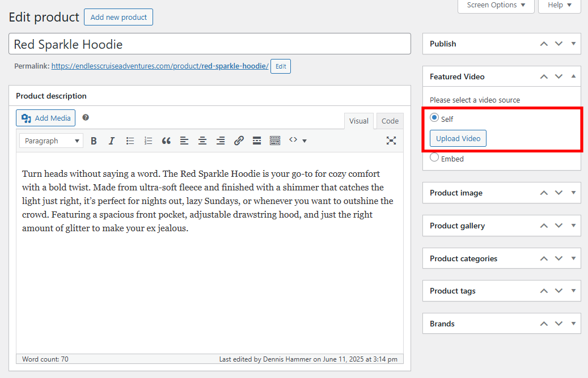
Task: Click inside the product title field
Action: [x=210, y=44]
